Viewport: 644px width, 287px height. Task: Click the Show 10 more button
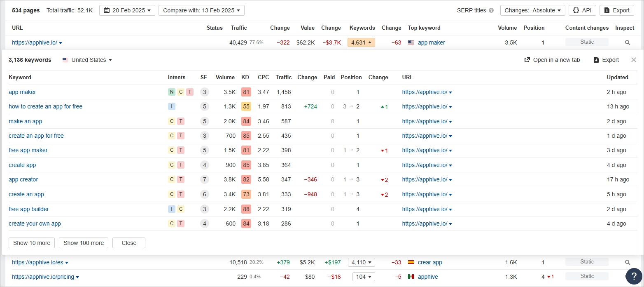point(31,243)
